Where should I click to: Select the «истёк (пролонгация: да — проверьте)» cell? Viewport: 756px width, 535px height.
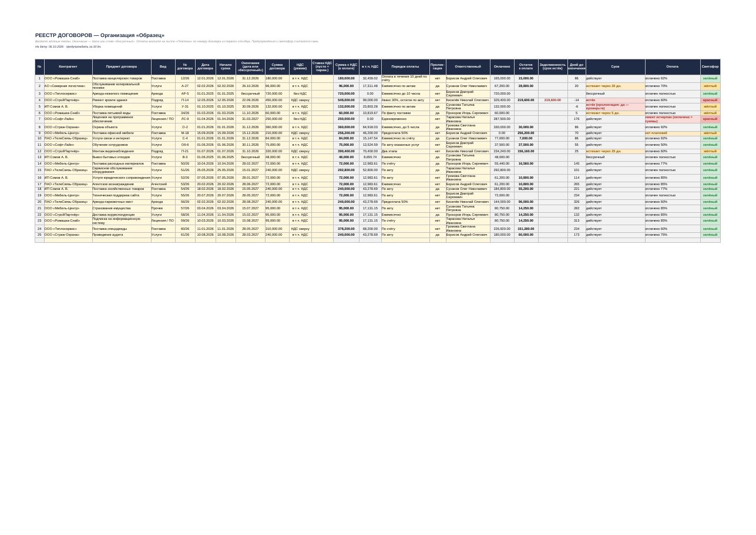[615, 106]
